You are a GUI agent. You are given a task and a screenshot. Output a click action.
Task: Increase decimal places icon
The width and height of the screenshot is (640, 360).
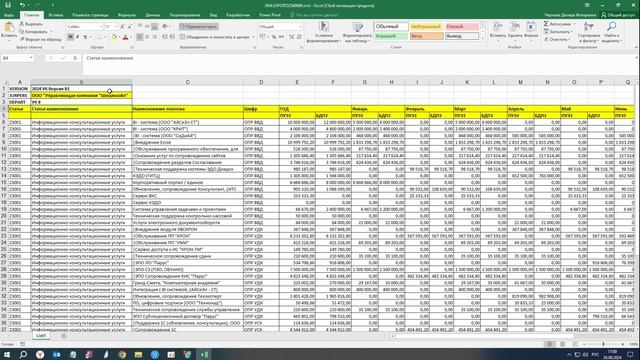tap(291, 37)
